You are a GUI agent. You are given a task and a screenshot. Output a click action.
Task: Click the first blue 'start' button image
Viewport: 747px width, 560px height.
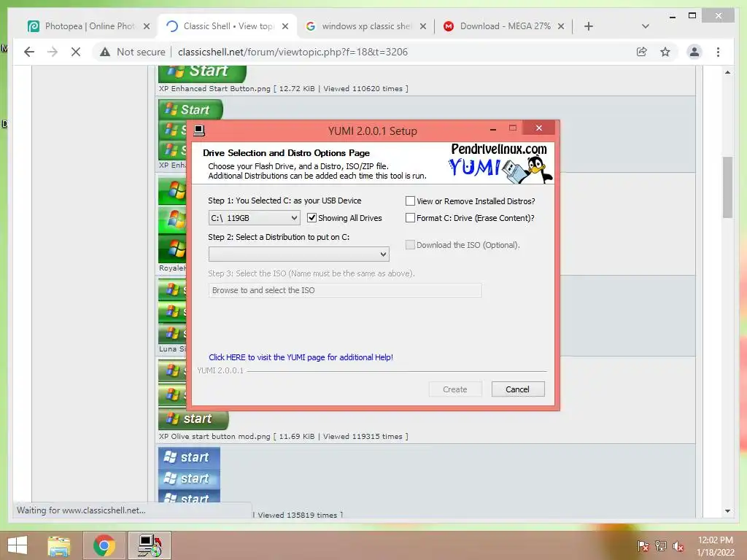(189, 457)
